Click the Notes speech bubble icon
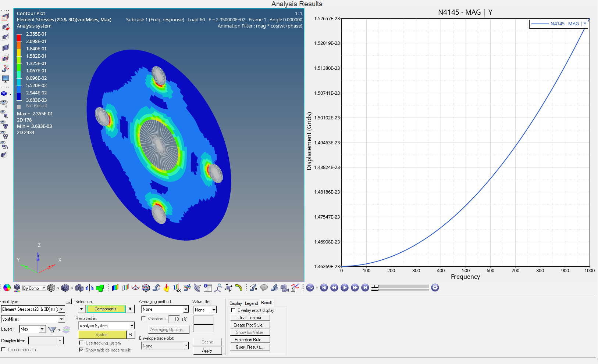This screenshot has height=364, width=598. click(264, 288)
